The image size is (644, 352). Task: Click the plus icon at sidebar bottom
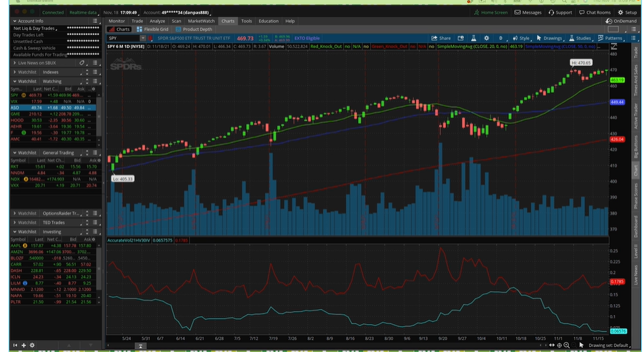click(24, 346)
